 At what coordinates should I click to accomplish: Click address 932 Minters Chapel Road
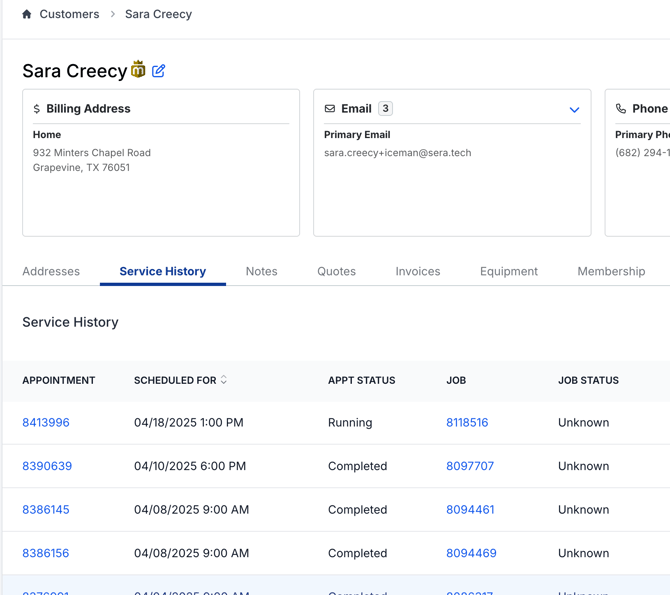pyautogui.click(x=92, y=153)
